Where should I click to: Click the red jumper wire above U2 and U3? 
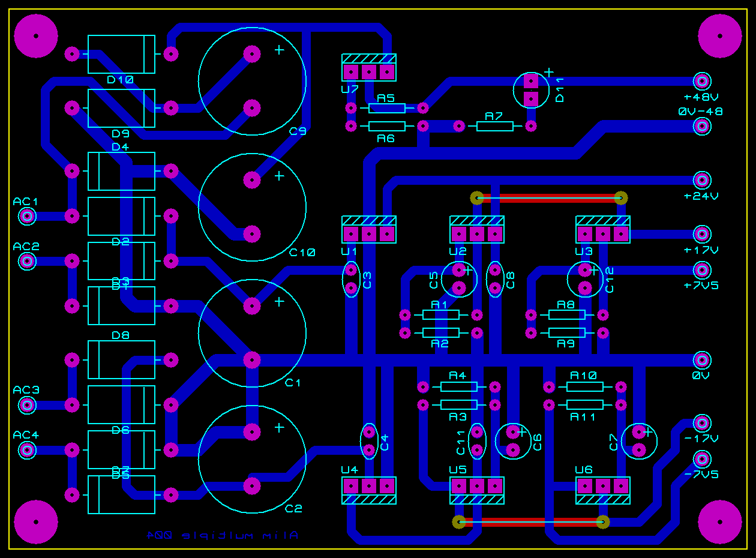click(549, 197)
